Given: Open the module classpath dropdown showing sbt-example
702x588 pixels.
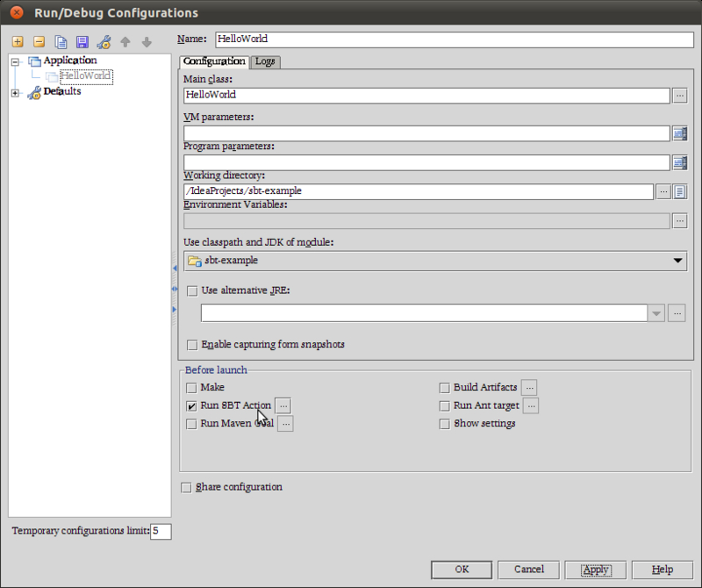Looking at the screenshot, I should (x=435, y=261).
